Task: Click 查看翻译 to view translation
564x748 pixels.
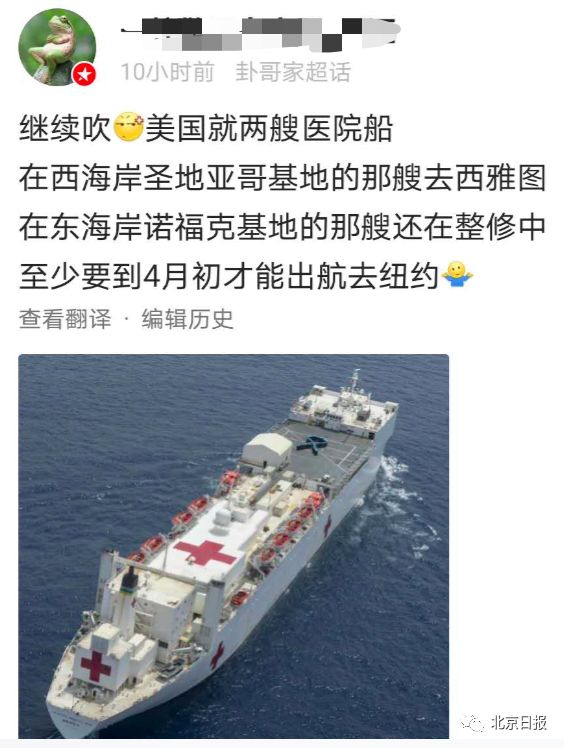Action: (x=65, y=319)
